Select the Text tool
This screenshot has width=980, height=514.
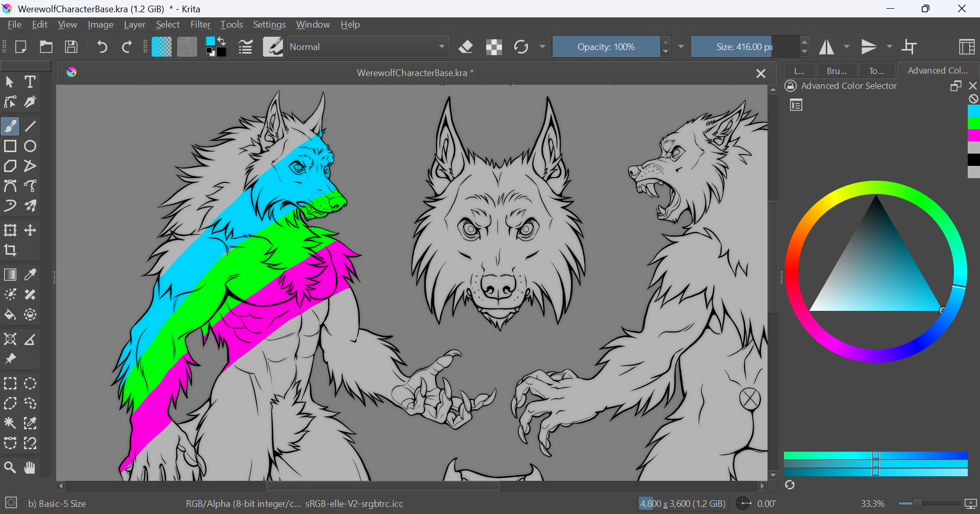pos(30,82)
